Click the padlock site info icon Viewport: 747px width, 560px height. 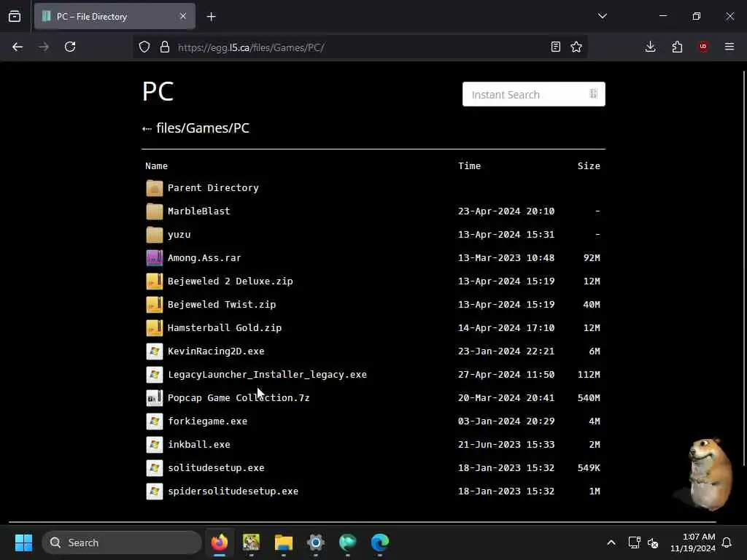[x=165, y=47]
